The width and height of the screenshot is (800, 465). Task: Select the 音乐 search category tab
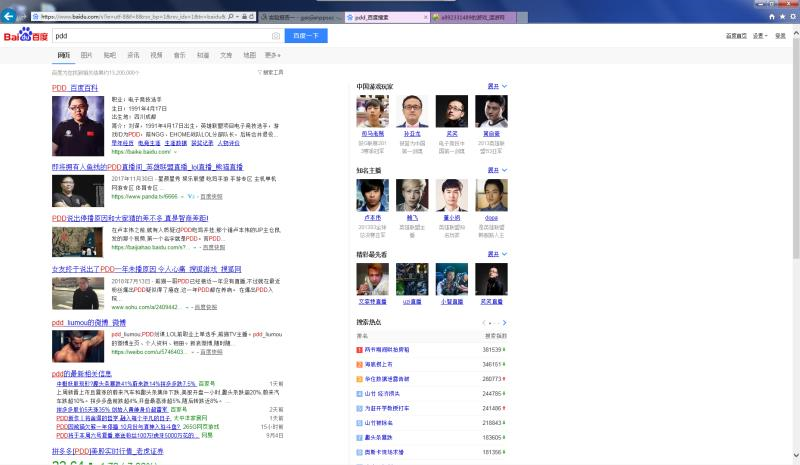click(180, 55)
